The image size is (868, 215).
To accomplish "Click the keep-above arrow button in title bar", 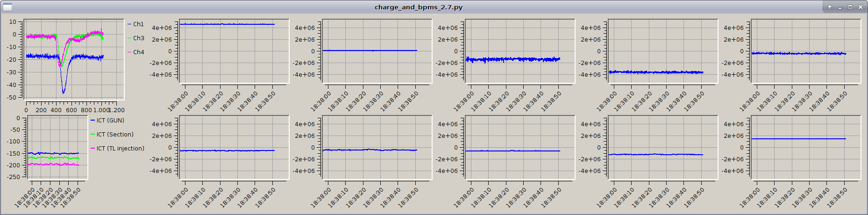I will coord(830,7).
